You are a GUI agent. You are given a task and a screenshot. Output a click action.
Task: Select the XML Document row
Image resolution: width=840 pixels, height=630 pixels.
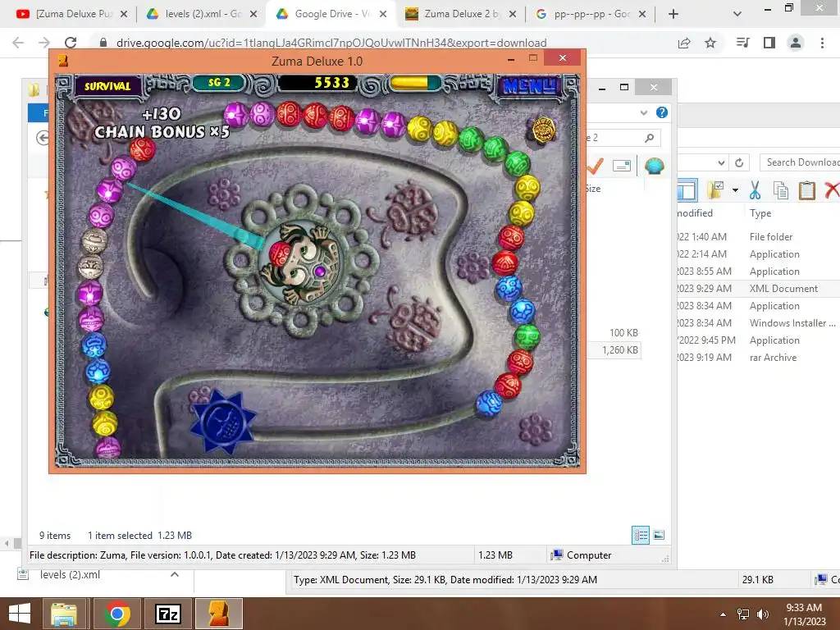(x=758, y=289)
